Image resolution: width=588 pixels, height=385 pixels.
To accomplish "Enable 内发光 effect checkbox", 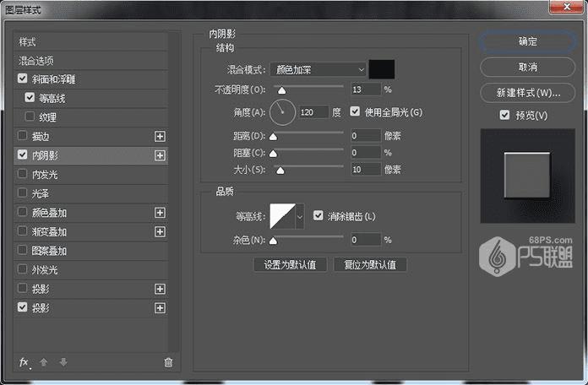I will pos(23,174).
